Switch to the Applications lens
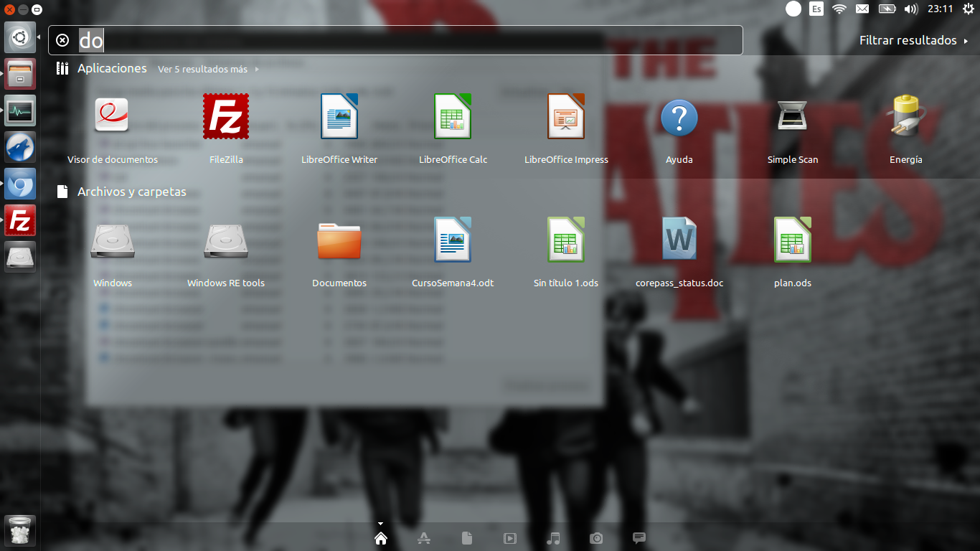This screenshot has width=980, height=551. coord(424,538)
